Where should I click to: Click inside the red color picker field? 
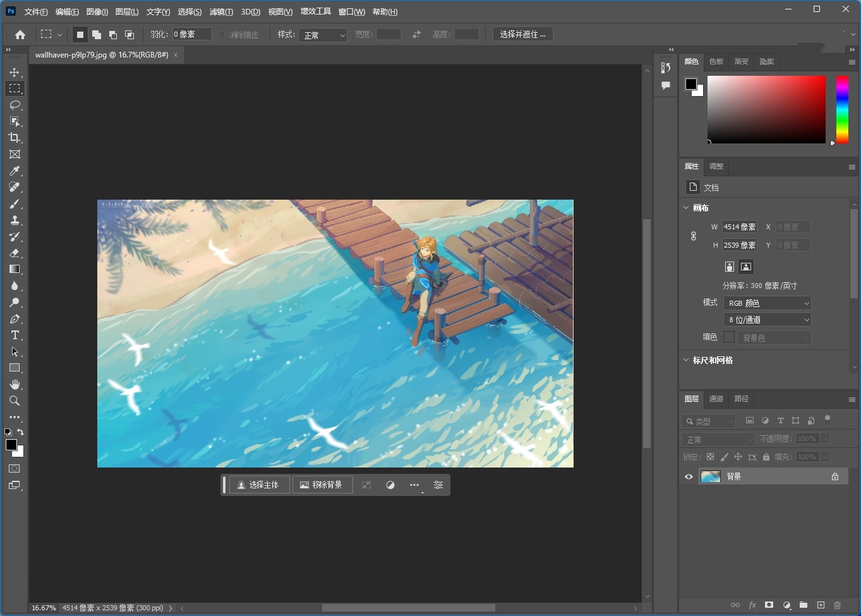coord(766,110)
